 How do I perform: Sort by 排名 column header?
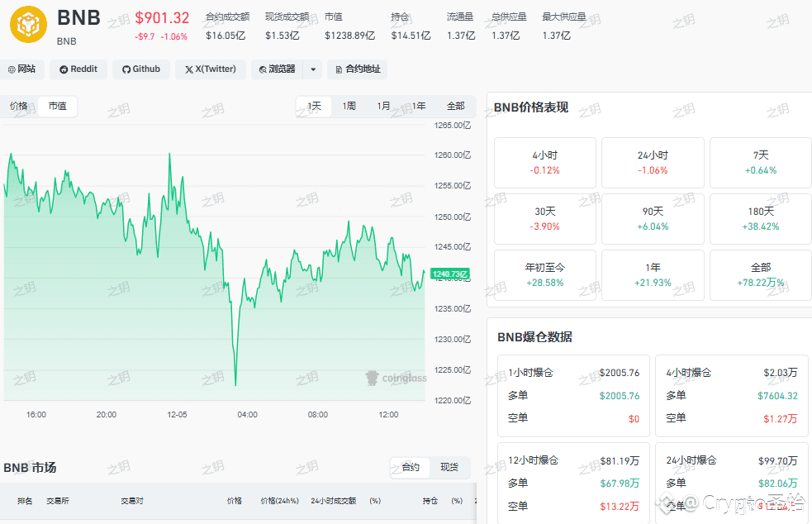click(25, 501)
